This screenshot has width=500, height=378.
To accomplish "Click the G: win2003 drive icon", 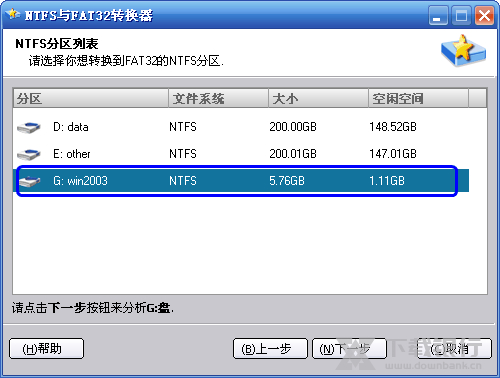I will pos(30,181).
